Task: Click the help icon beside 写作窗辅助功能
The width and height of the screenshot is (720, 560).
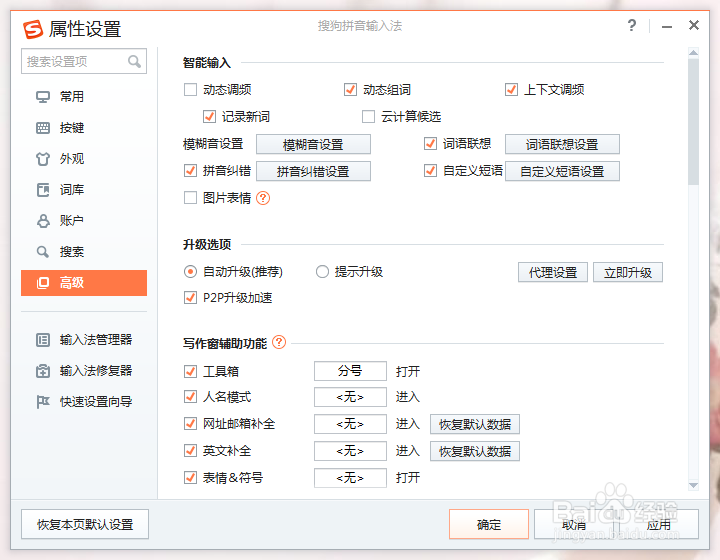Action: coord(279,342)
